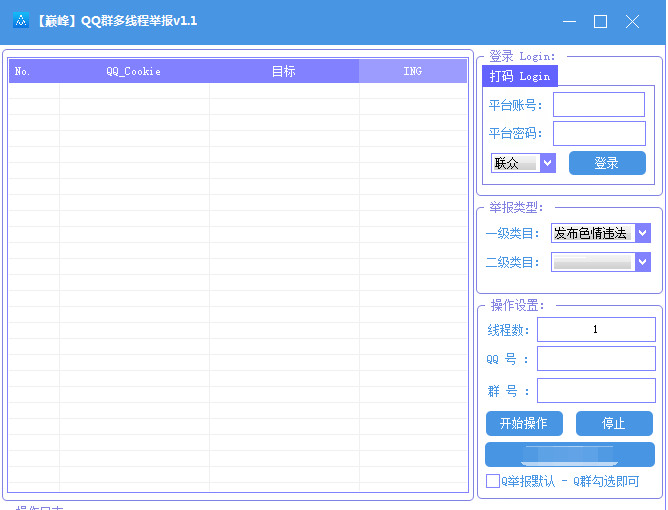
Task: Click the wide blurred button below 开始操作
Action: 569,454
